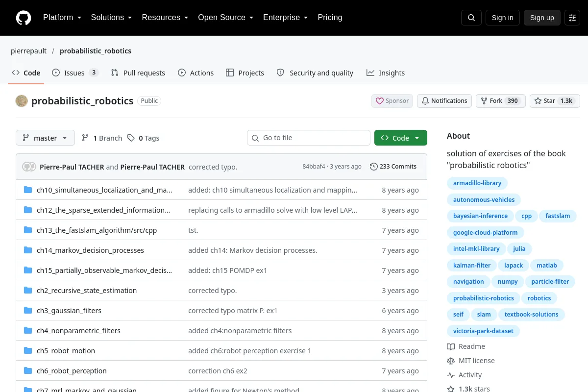The image size is (588, 392).
Task: Click the Go to file search field
Action: click(x=309, y=138)
